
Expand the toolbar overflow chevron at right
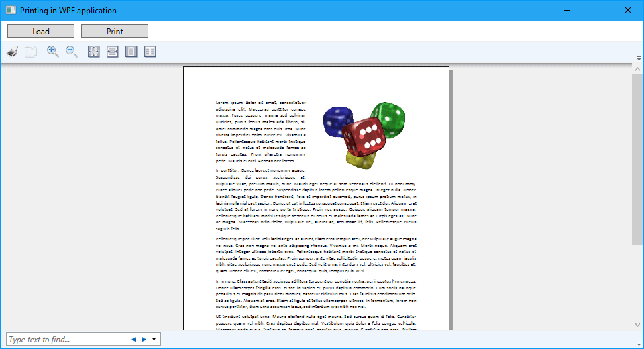[x=638, y=57]
